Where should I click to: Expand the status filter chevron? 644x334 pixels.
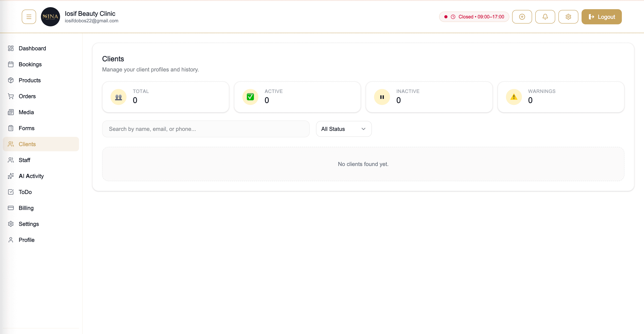pos(363,129)
